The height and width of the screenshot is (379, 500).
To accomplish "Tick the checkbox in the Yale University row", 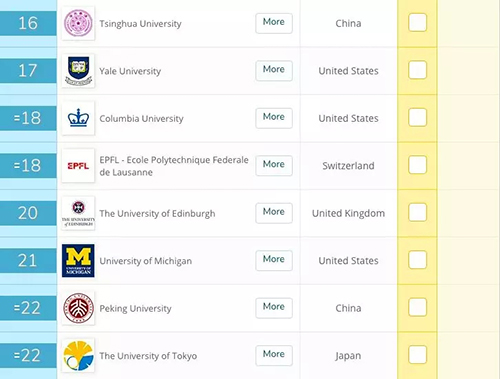I will point(417,70).
